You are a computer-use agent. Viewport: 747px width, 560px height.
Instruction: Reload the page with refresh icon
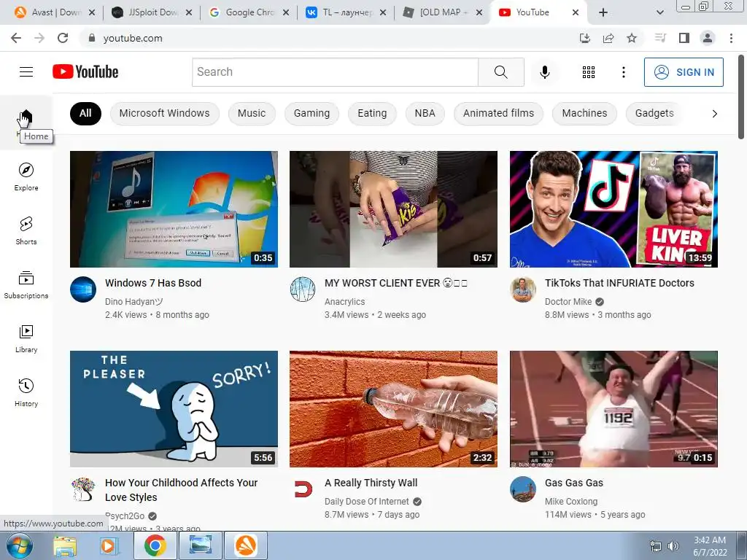click(63, 38)
